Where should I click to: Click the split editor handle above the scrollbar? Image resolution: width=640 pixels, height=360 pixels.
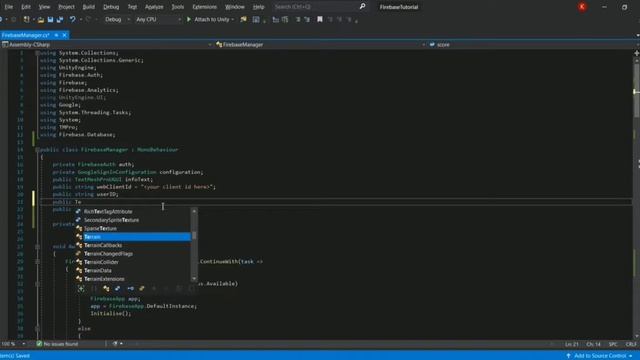(636, 53)
